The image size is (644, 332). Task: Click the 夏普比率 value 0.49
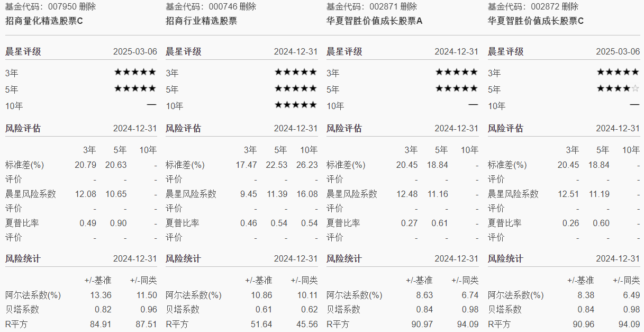(88, 223)
